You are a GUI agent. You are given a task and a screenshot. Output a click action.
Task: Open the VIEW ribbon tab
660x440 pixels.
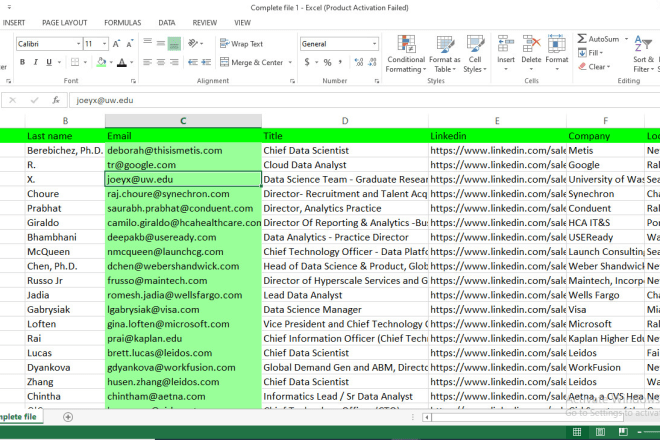point(242,23)
